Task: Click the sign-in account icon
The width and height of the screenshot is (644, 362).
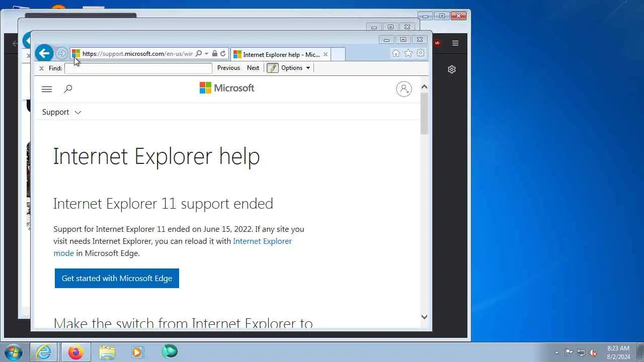Action: point(404,89)
